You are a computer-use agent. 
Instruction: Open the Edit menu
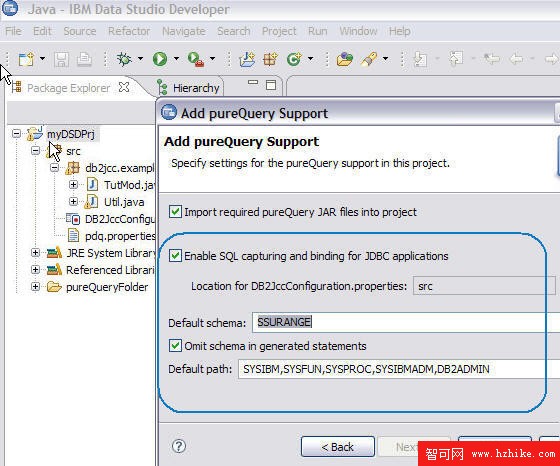click(x=42, y=31)
